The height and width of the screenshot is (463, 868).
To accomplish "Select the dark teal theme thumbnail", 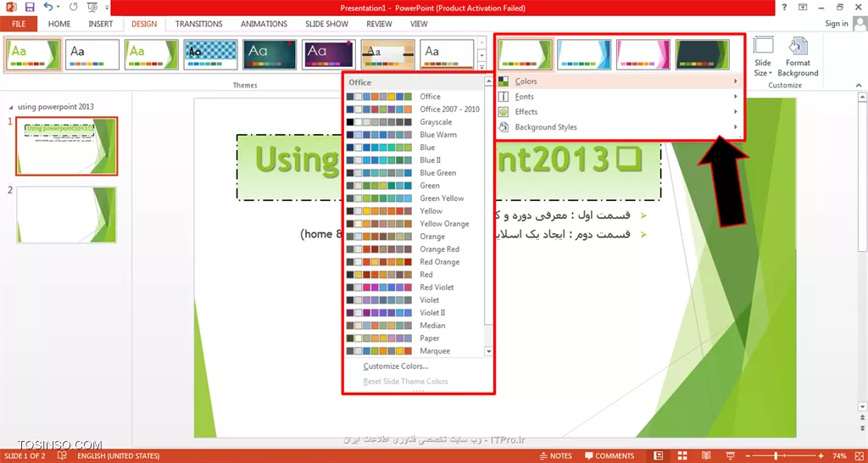I will (270, 54).
